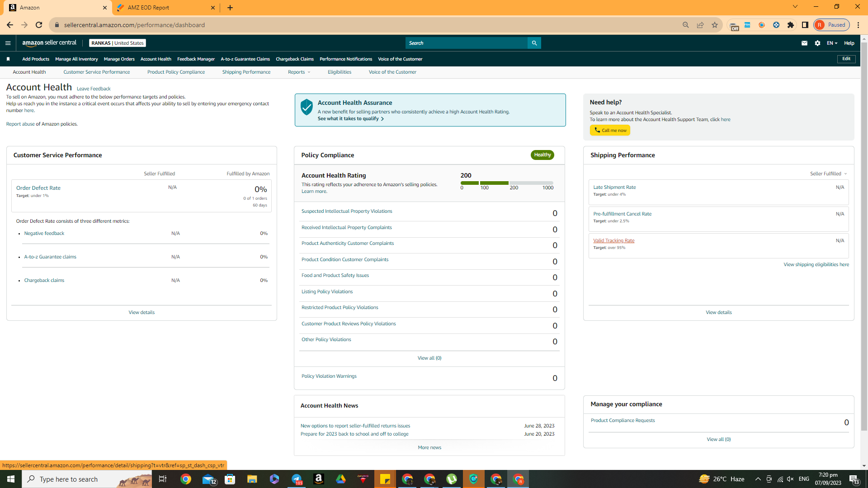This screenshot has height=488, width=868.
Task: Open the Help link in the header
Action: 849,43
